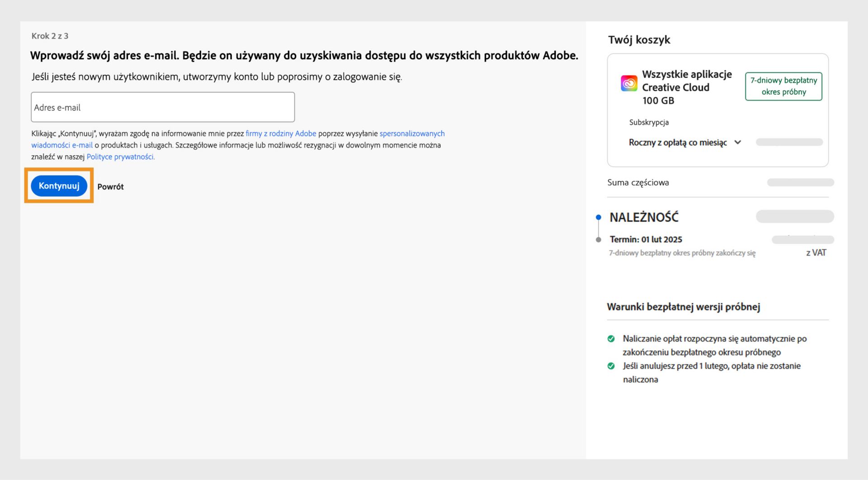This screenshot has height=480, width=868.
Task: Click the 'Warunki bezpłatnej wersji próbnej' heading
Action: [683, 307]
